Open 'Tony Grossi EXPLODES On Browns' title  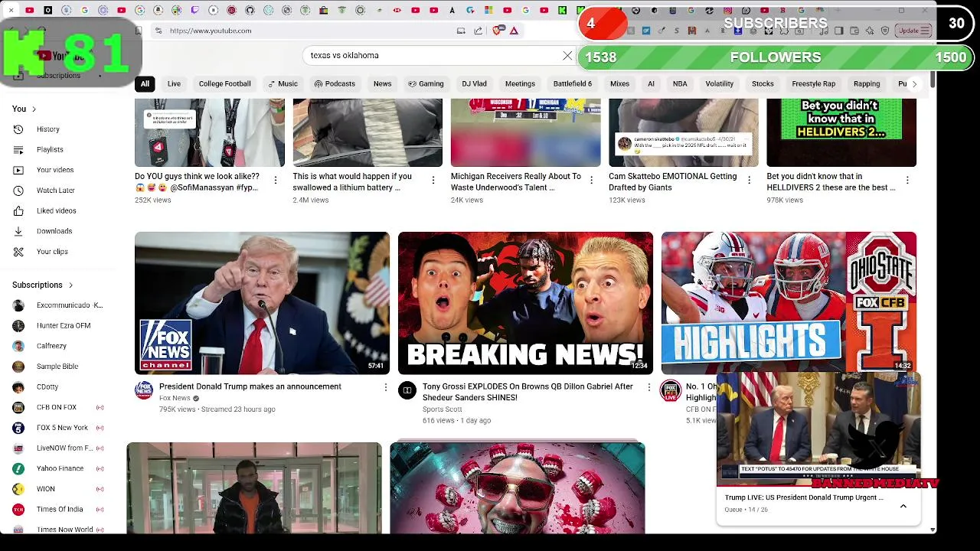pos(528,392)
